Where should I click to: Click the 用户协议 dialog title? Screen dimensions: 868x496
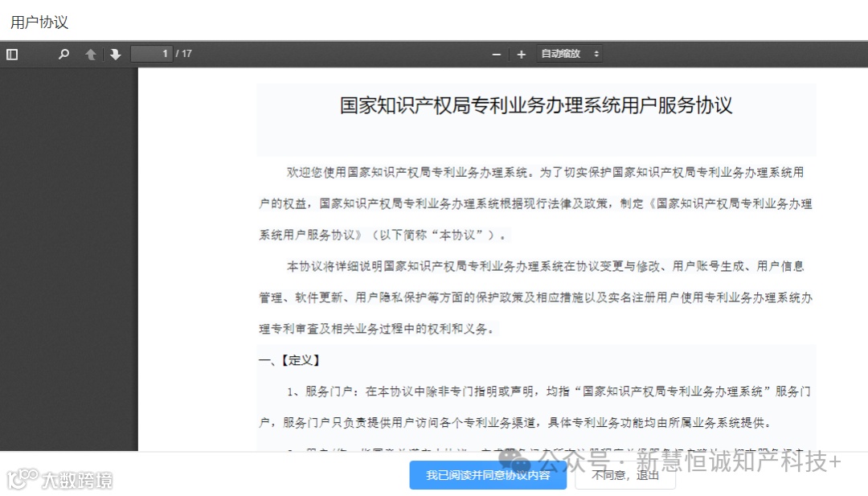[x=39, y=23]
